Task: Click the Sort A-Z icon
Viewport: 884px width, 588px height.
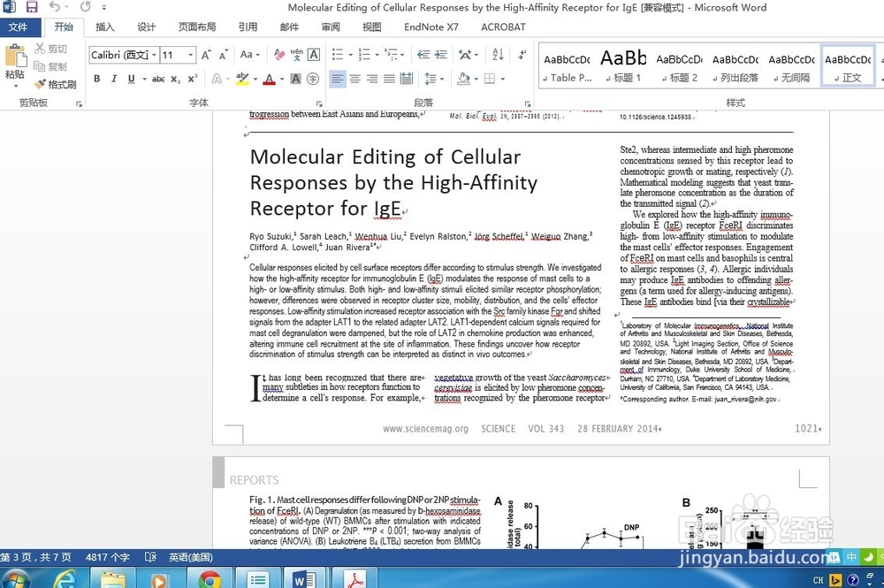Action: 498,55
